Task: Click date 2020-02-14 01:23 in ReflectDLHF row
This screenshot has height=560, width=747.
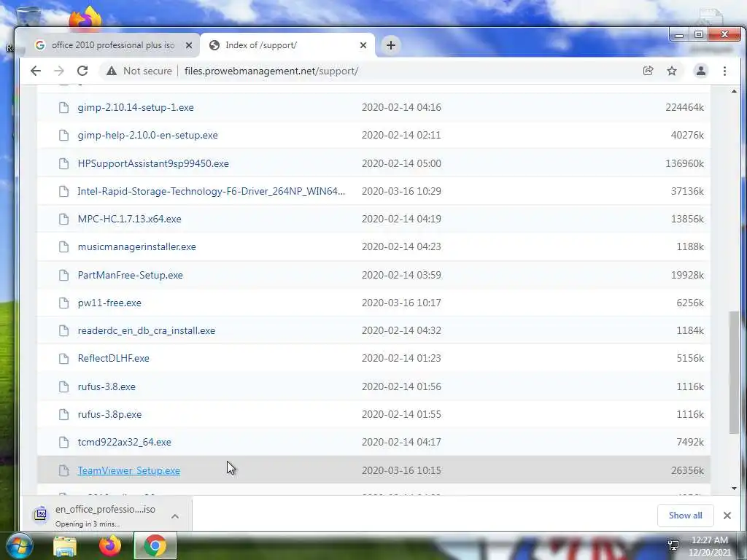Action: [x=402, y=358]
